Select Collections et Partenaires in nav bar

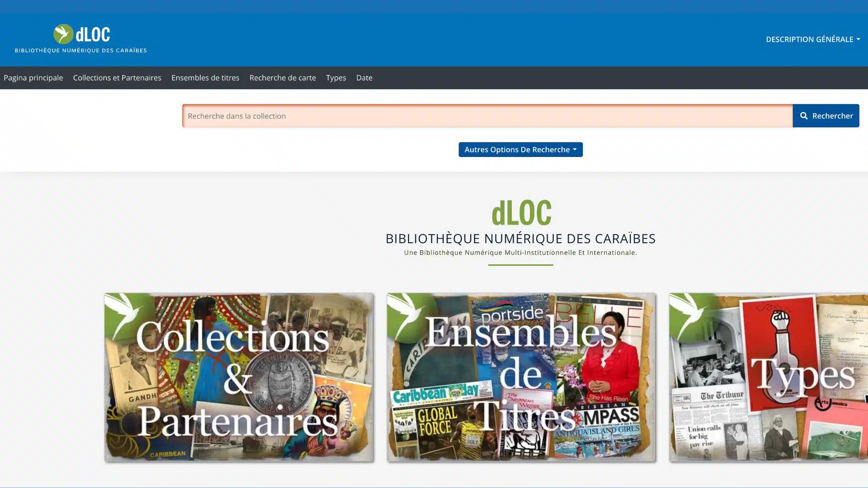coord(117,78)
